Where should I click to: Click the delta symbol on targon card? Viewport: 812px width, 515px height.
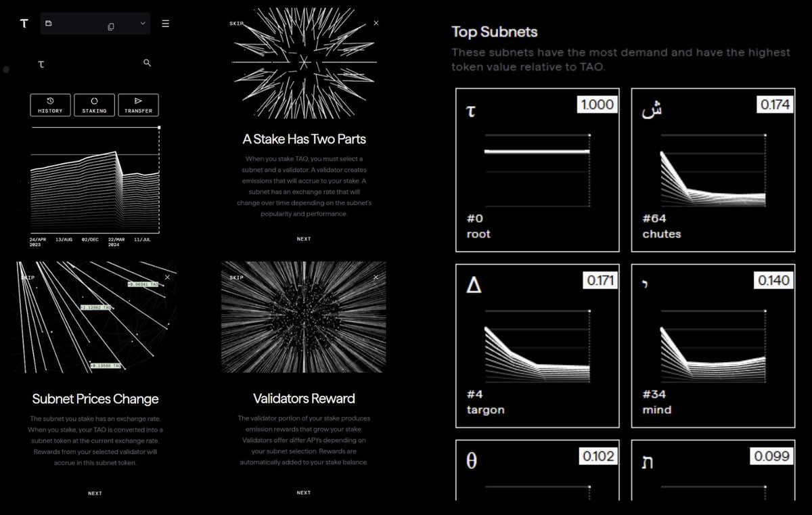[474, 286]
